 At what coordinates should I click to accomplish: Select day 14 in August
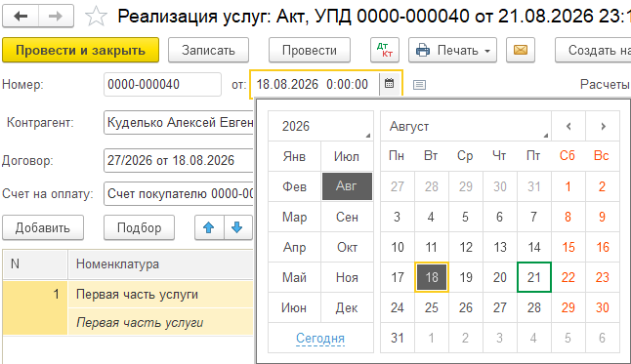pos(534,247)
